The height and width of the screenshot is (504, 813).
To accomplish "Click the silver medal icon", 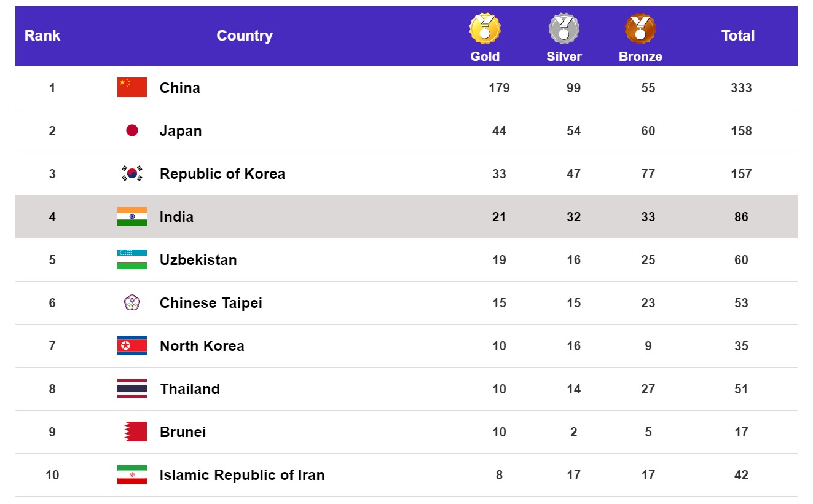I will tap(564, 29).
